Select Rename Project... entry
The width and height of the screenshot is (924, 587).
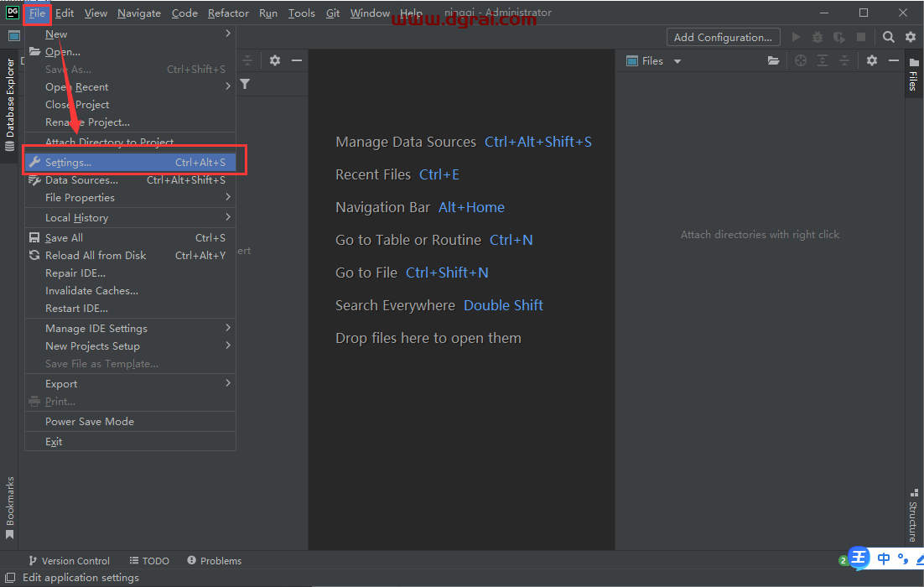[x=130, y=122]
